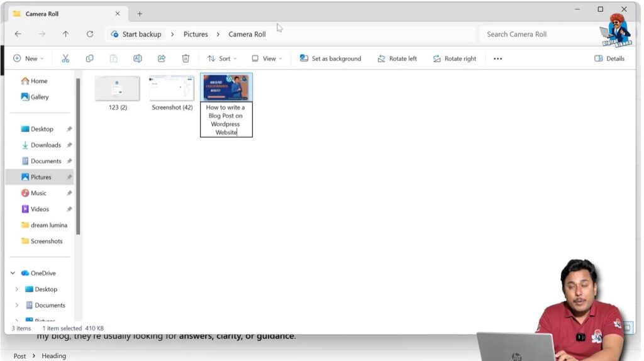Viewport: 644px width, 361px height.
Task: Refresh the Camera Roll folder
Action: (90, 34)
